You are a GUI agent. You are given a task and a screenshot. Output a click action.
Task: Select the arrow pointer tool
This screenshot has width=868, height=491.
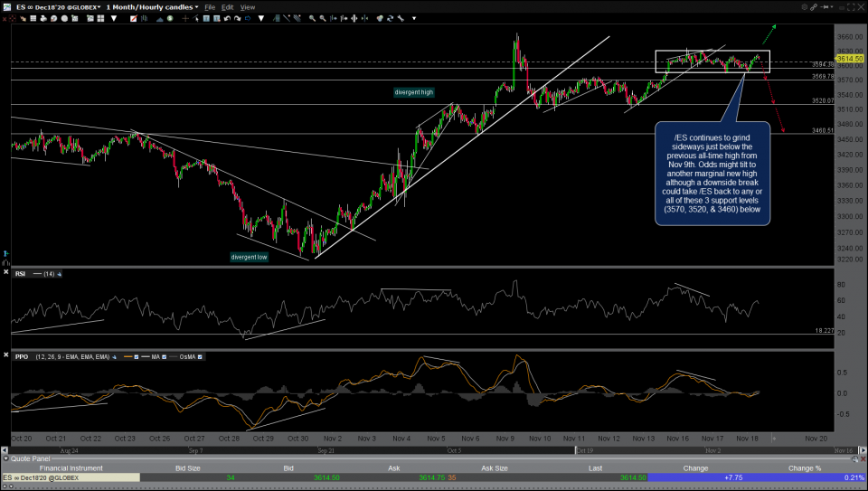(196, 18)
